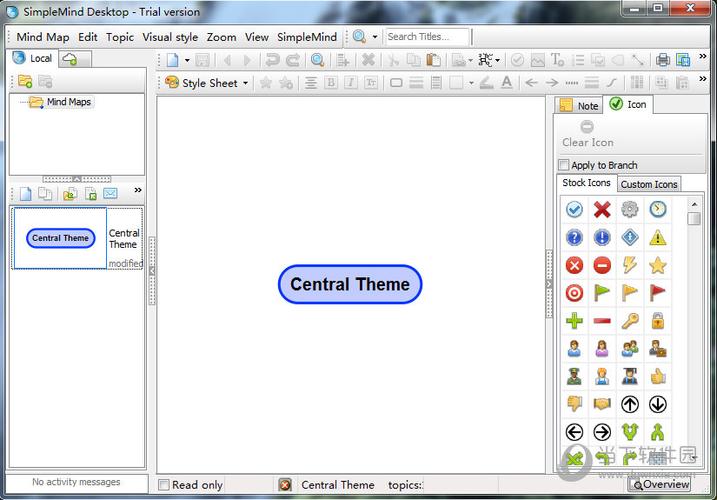
Task: Click the Search Titles input field
Action: pos(427,37)
